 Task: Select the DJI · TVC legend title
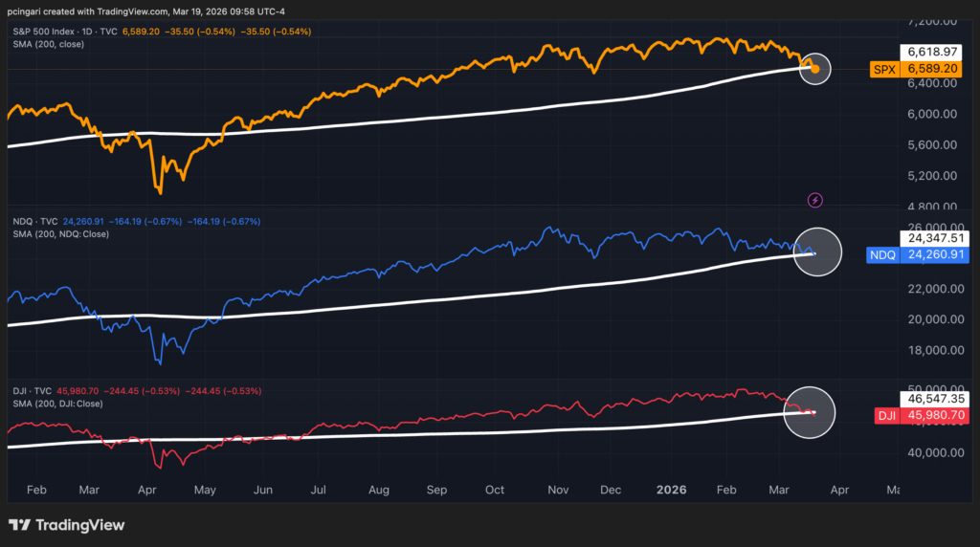coord(31,390)
